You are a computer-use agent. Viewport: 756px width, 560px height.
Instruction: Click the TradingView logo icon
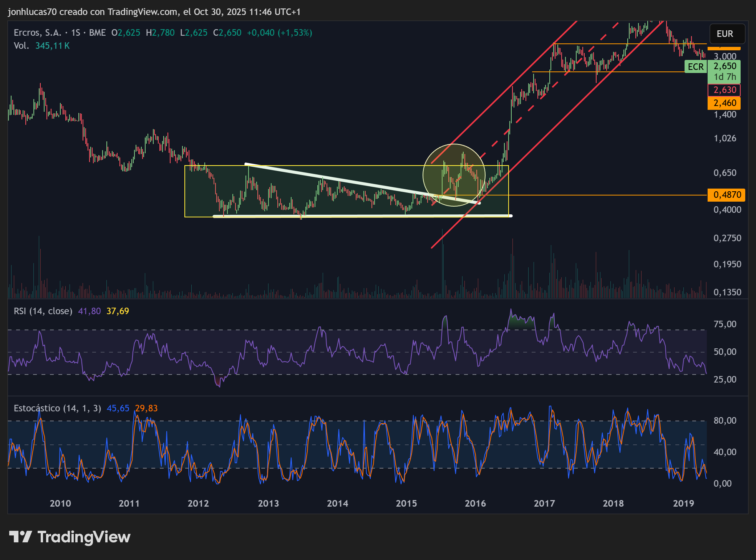pos(20,537)
